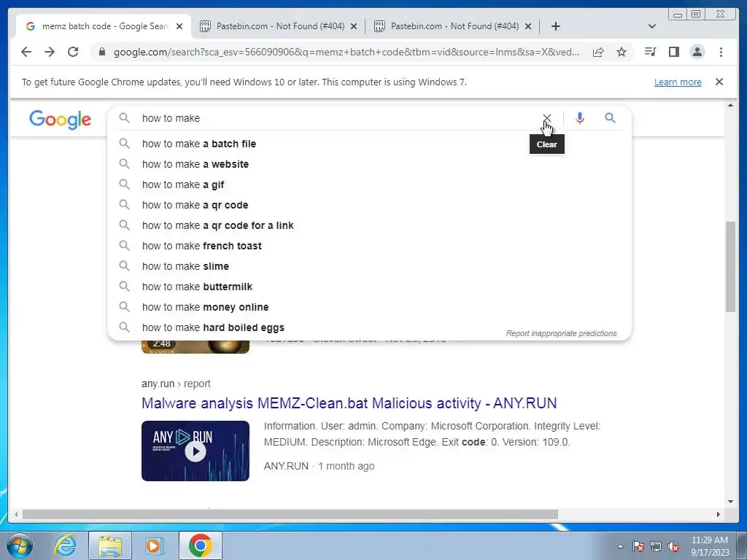The image size is (747, 560).
Task: Choose 'how to make money online' suggestion
Action: (369, 308)
